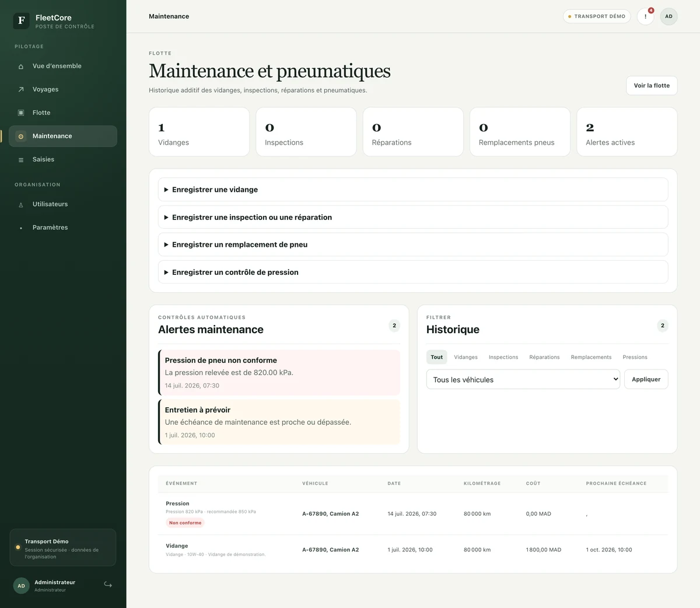
Task: Click the 1 oct. 2026, 10:00 due date
Action: (609, 550)
